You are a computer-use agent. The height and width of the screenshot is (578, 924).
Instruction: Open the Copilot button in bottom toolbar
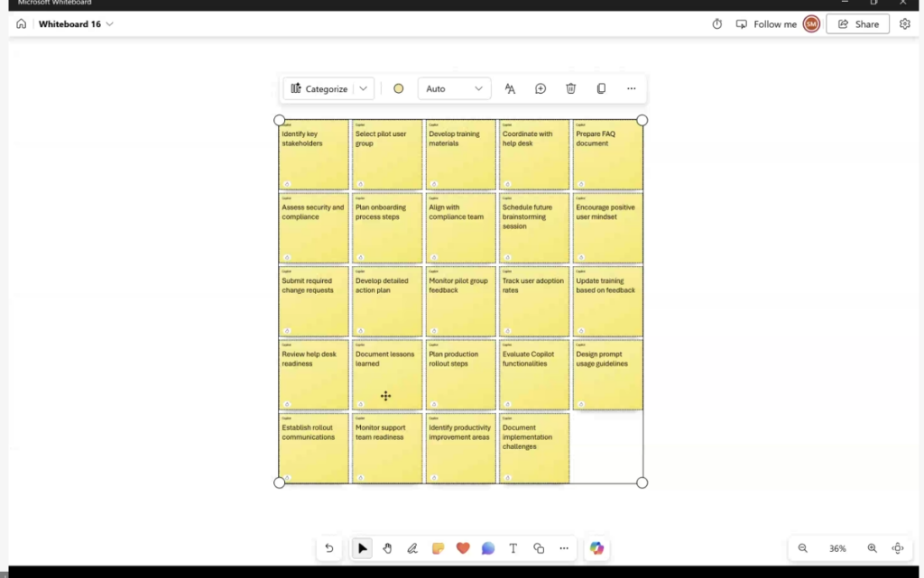(596, 548)
